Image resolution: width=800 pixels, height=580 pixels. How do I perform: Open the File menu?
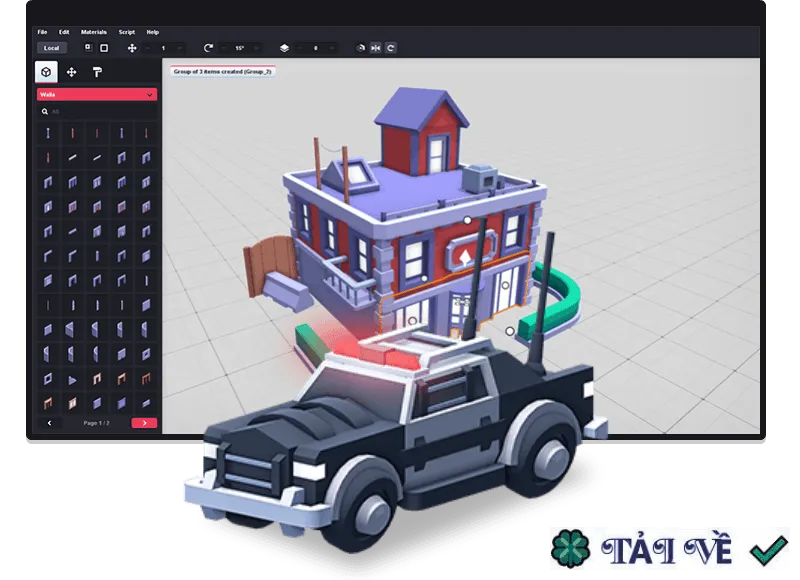pos(42,32)
